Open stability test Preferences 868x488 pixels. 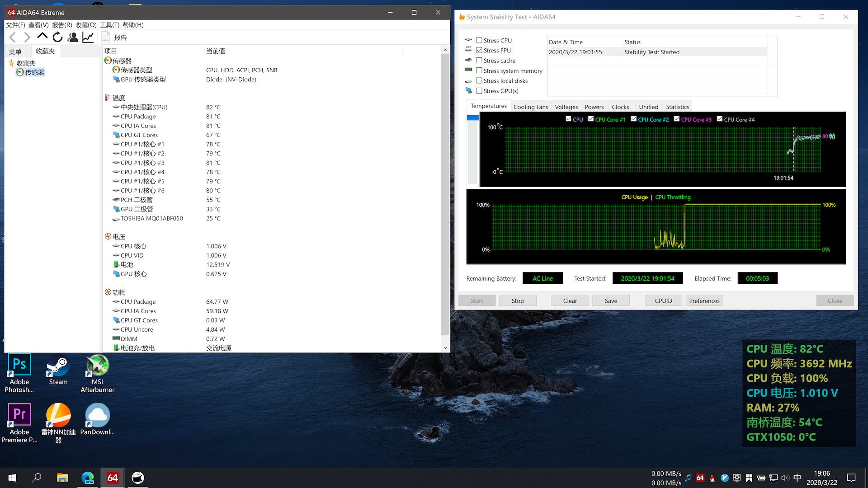click(704, 300)
